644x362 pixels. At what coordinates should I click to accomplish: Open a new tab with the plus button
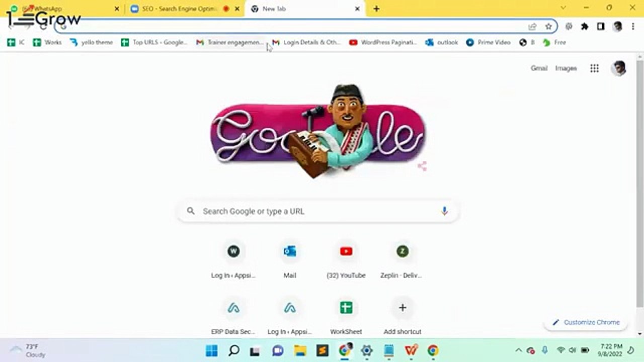click(376, 9)
